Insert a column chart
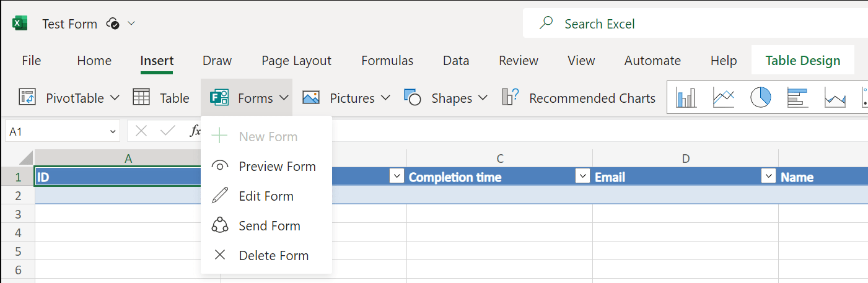Screen dimensions: 868x283 point(686,98)
